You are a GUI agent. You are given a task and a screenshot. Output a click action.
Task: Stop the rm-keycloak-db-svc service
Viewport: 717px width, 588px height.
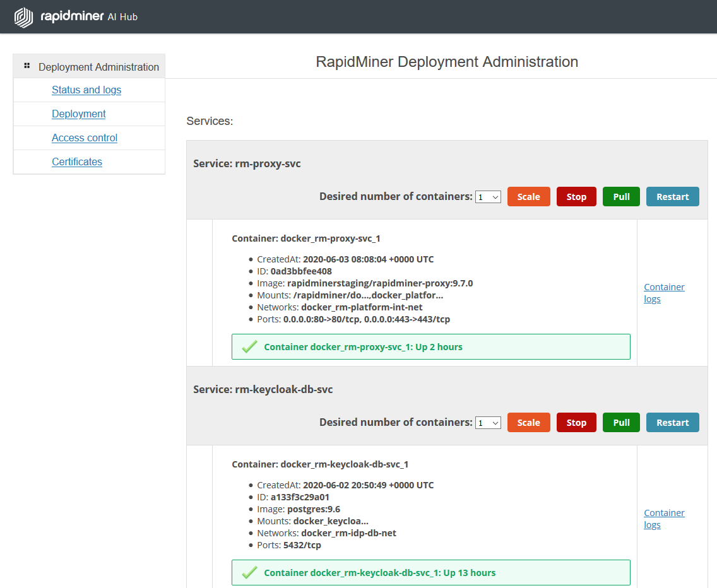[576, 422]
